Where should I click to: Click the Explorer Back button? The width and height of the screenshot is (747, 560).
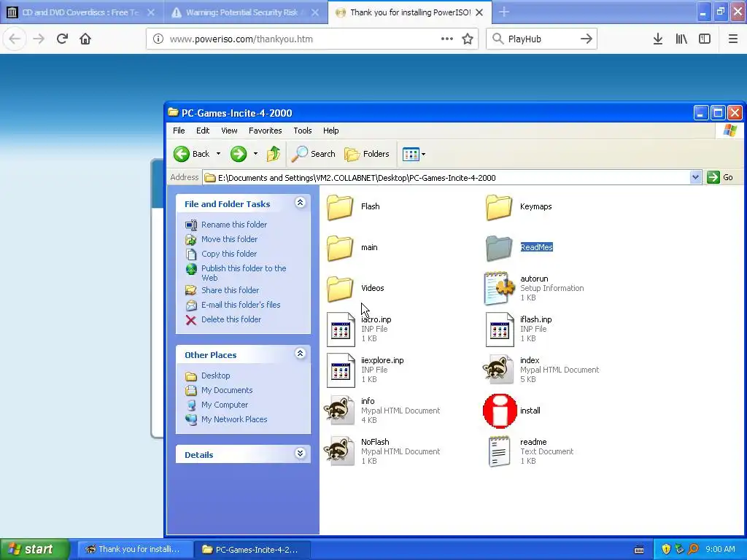click(192, 154)
